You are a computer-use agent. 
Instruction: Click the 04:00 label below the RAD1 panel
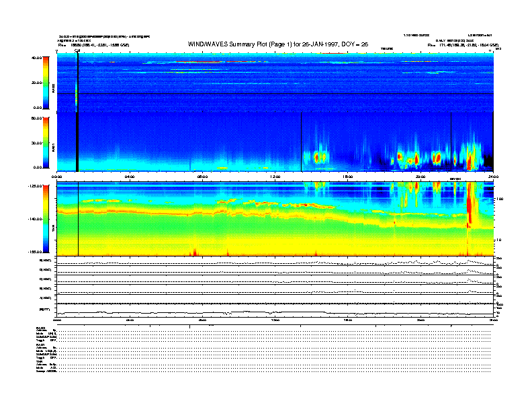[x=130, y=176]
